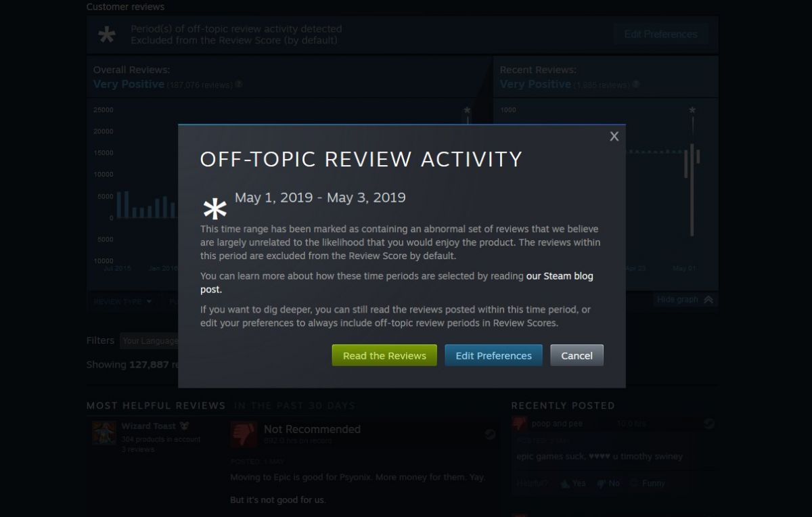The width and height of the screenshot is (812, 517).
Task: Click the asterisk icon in off-topic banner
Action: (x=107, y=35)
